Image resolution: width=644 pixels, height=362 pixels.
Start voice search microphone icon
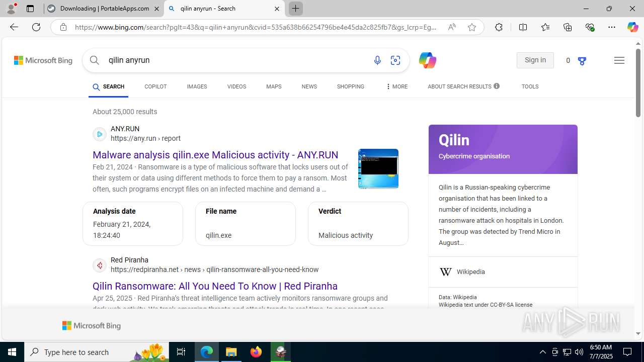[x=377, y=60]
